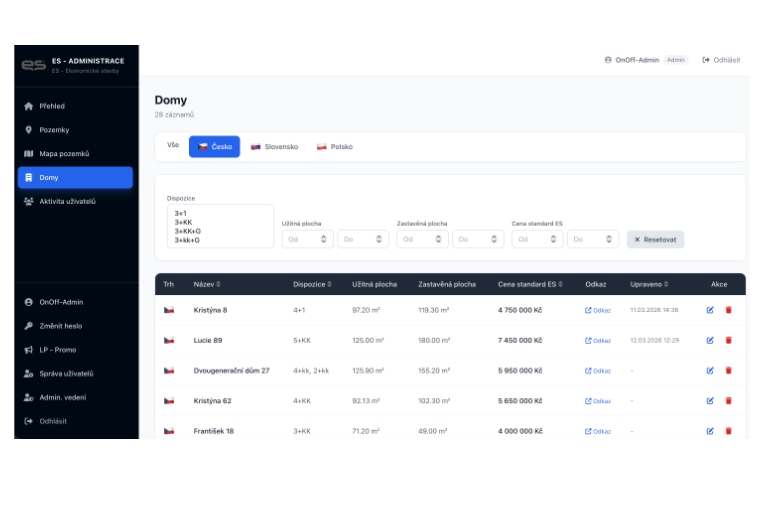This screenshot has height=511, width=767.
Task: Open Mapa pozemků in the sidebar
Action: click(x=64, y=154)
